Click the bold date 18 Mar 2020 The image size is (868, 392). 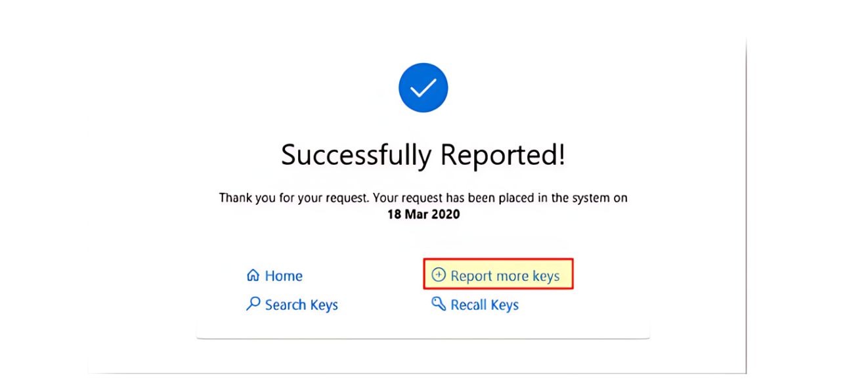pyautogui.click(x=423, y=214)
